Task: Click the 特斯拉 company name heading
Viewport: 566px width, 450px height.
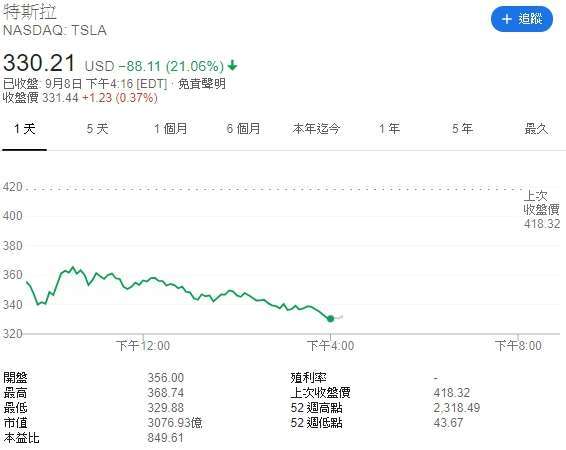Action: click(30, 12)
